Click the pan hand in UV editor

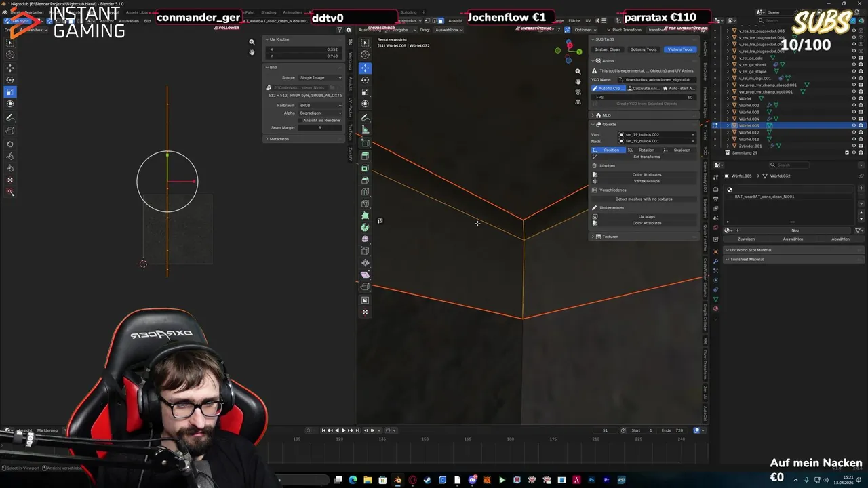click(x=252, y=52)
